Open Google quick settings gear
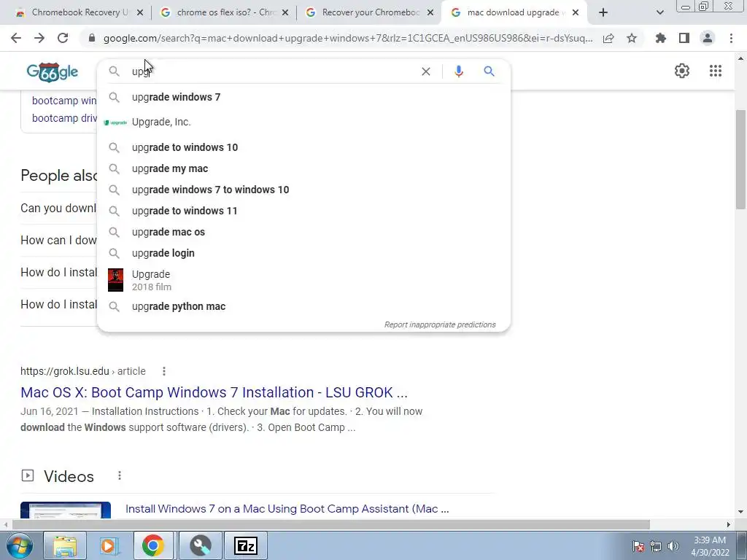747x560 pixels. (x=682, y=71)
